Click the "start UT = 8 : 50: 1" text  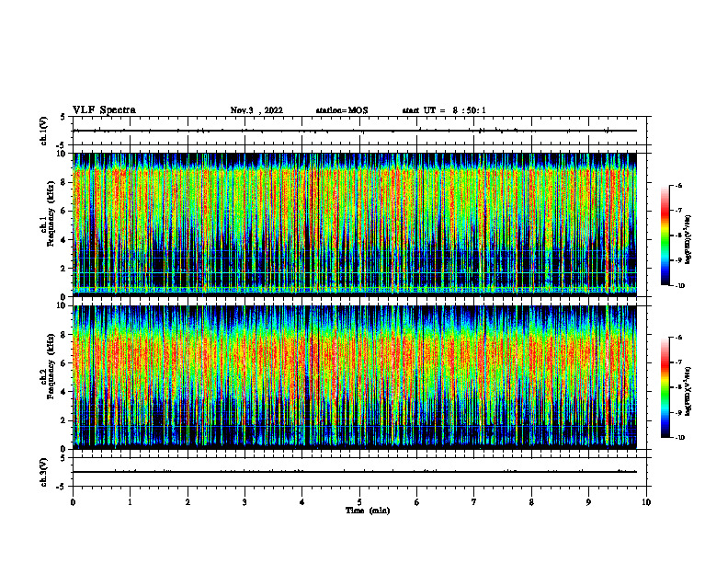tap(444, 110)
